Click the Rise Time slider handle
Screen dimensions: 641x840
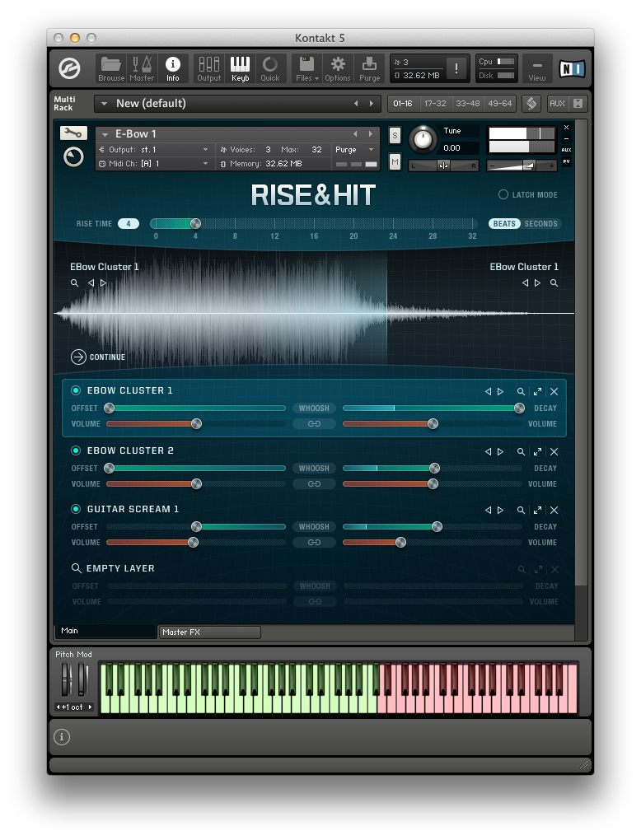pyautogui.click(x=195, y=223)
